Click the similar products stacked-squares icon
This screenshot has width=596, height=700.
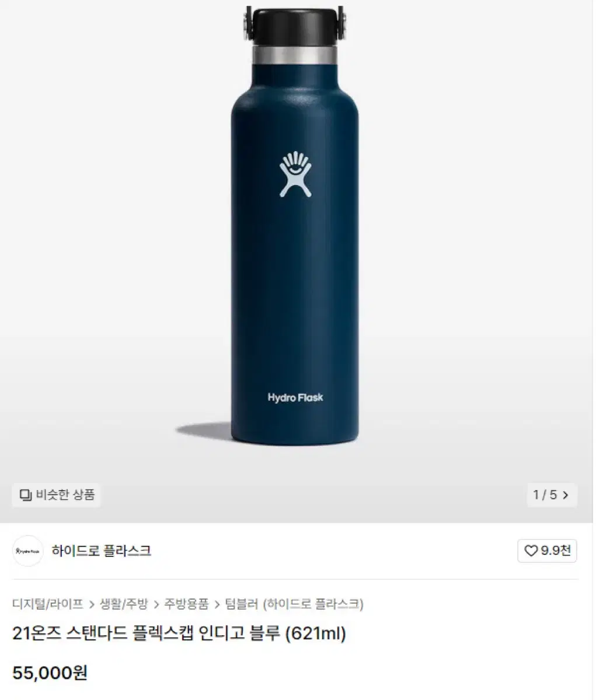pos(25,495)
